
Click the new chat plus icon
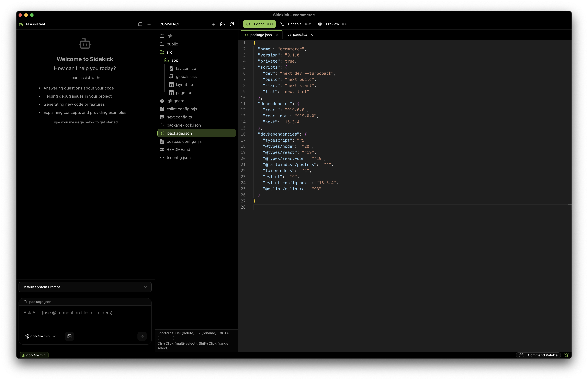(x=149, y=24)
